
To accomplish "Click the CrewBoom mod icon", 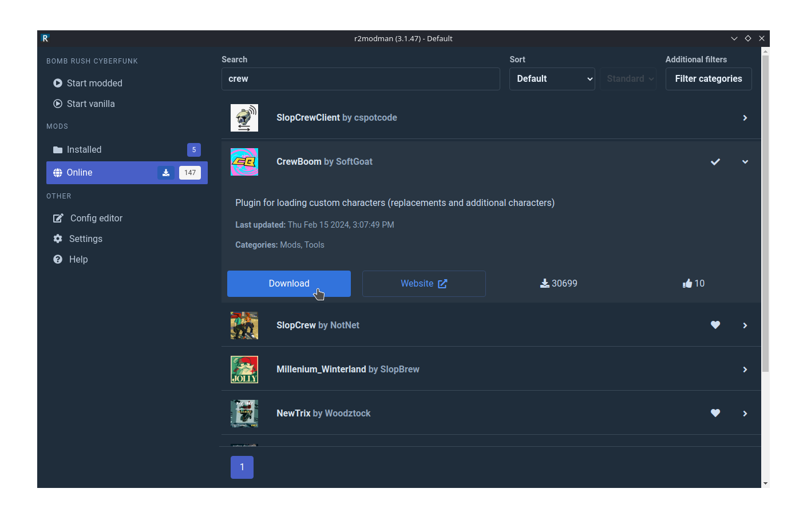I will [244, 162].
